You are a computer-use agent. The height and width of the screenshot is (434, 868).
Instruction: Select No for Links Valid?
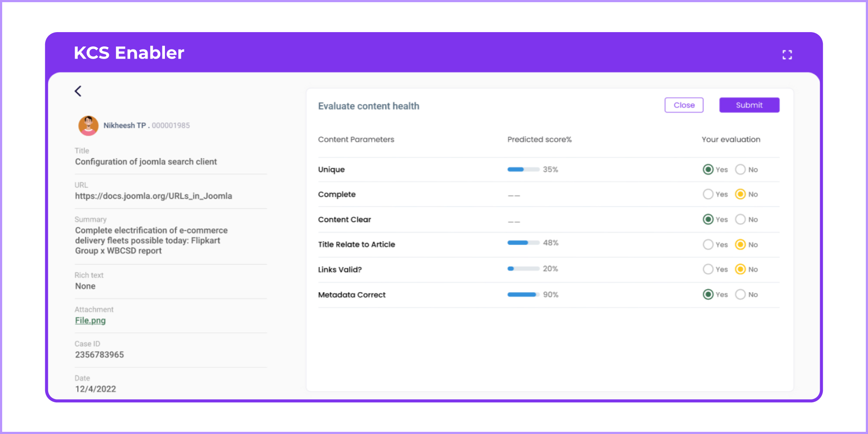[x=740, y=269]
